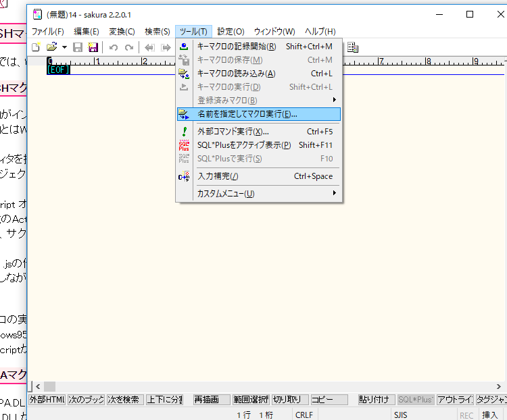The image size is (507, 420).
Task: Select 入力補完(/) menu entry
Action: pos(259,176)
